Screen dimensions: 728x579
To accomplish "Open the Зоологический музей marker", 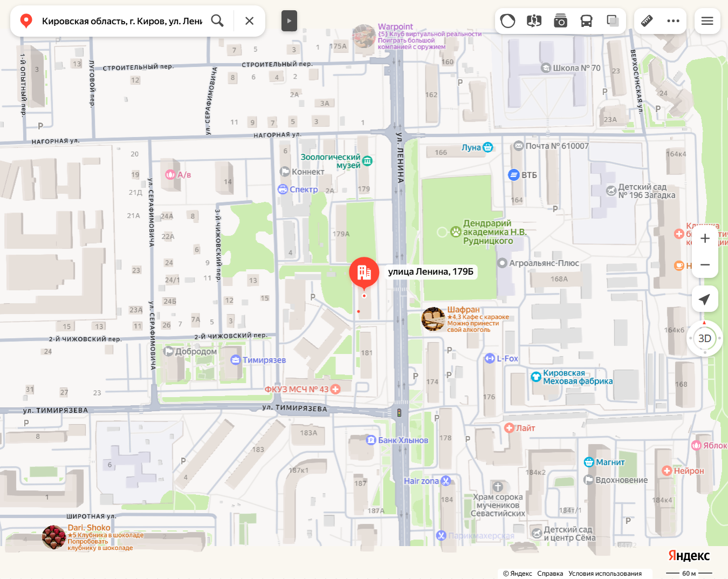I will 368,161.
